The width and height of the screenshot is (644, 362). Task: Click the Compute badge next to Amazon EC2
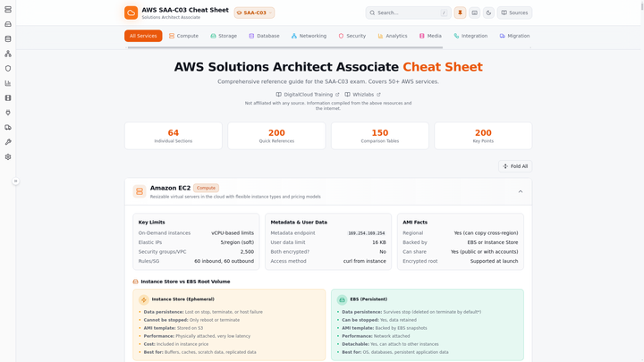tap(206, 188)
